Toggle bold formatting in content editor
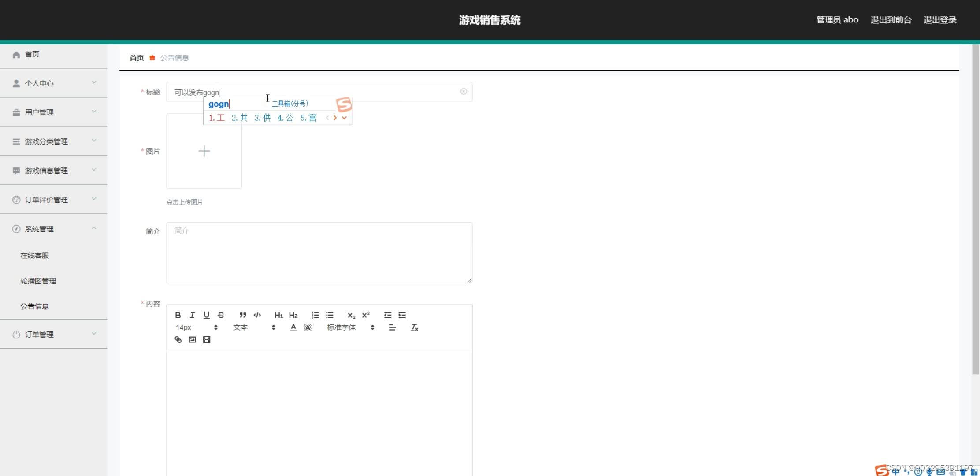980x476 pixels. [178, 315]
